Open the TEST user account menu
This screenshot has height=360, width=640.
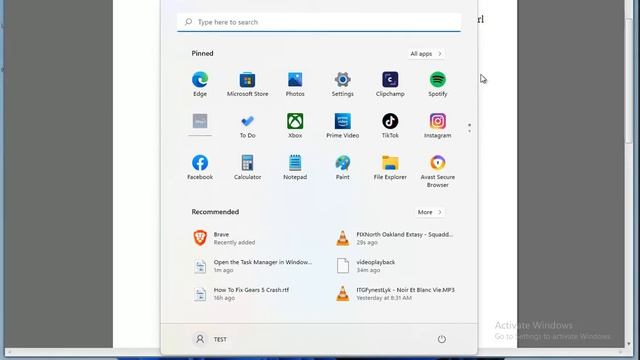210,339
